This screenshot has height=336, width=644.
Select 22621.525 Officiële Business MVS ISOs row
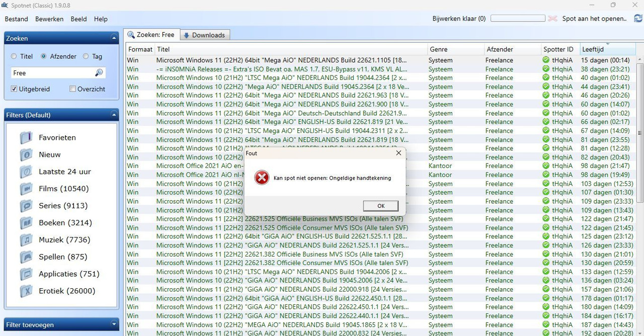tap(381, 219)
